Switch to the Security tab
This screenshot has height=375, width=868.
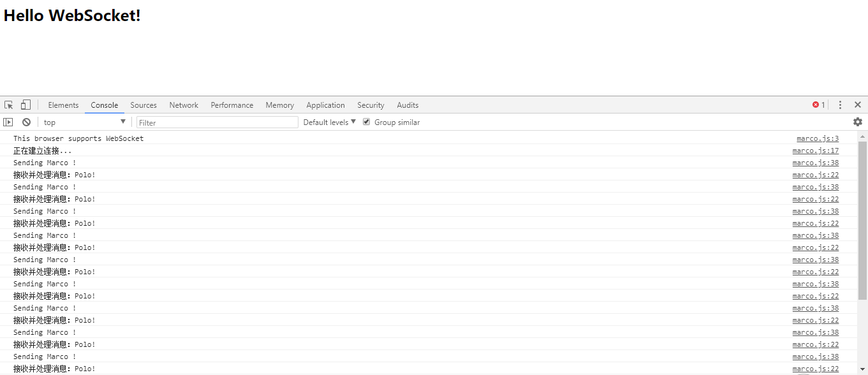coord(371,105)
